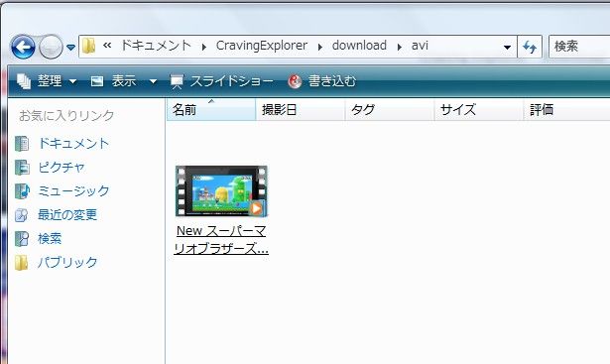This screenshot has width=610, height=364.
Task: Click avi in the address path
Action: (420, 46)
